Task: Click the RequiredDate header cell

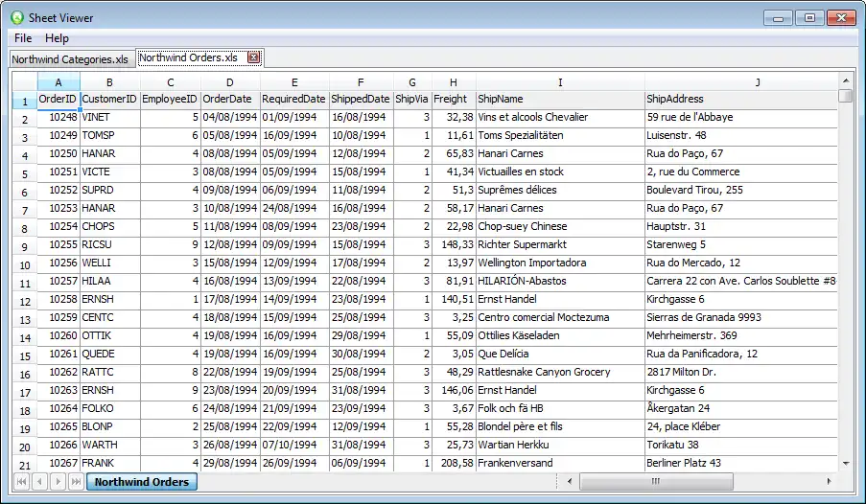Action: point(295,99)
